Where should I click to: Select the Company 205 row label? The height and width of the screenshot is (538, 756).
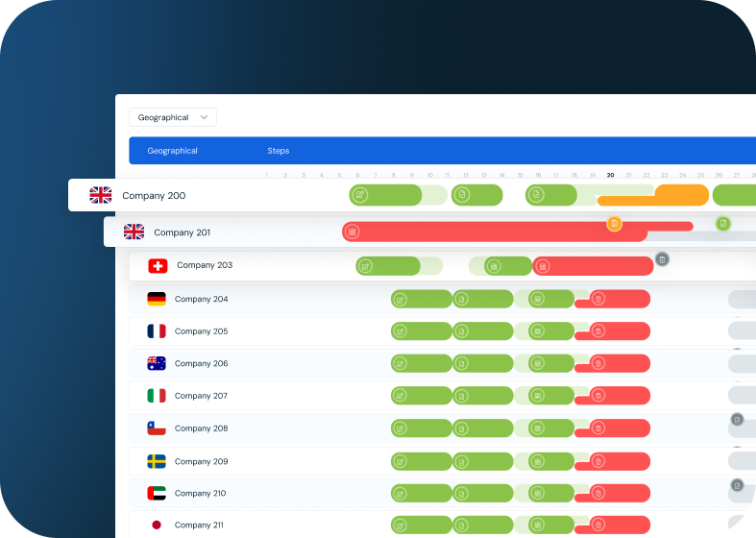[201, 331]
